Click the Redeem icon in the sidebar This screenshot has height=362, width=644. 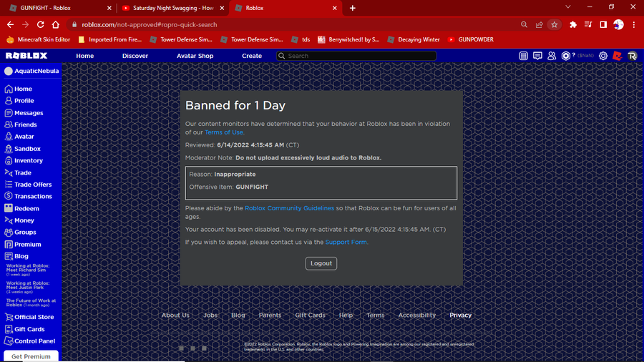coord(9,208)
